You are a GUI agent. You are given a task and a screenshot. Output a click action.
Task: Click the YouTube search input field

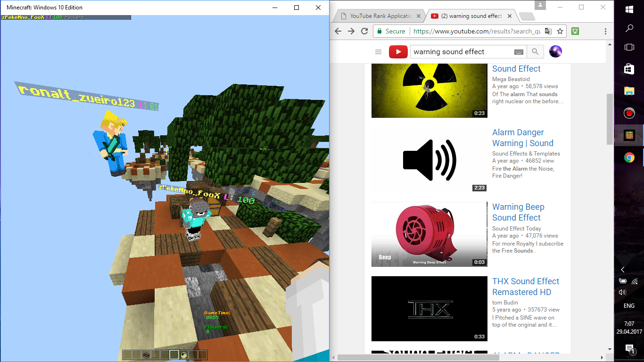coord(461,52)
